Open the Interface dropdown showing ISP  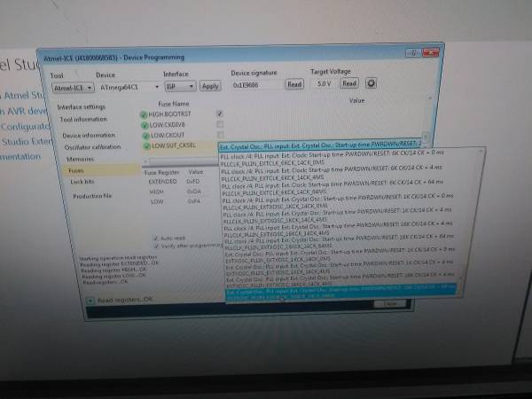pyautogui.click(x=180, y=86)
